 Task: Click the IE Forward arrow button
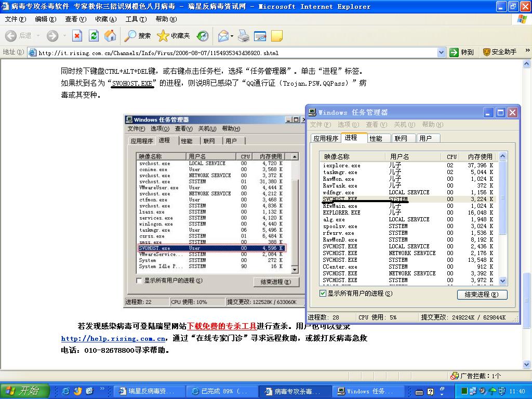(x=52, y=36)
